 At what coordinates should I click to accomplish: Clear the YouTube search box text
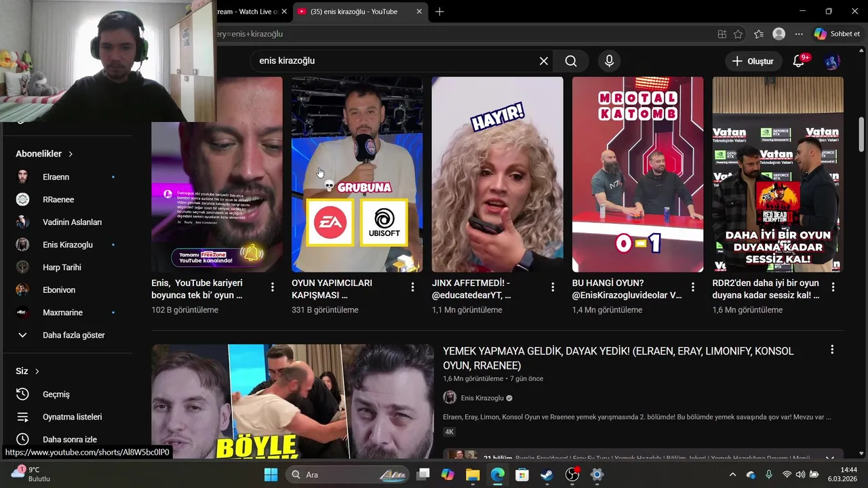click(544, 61)
